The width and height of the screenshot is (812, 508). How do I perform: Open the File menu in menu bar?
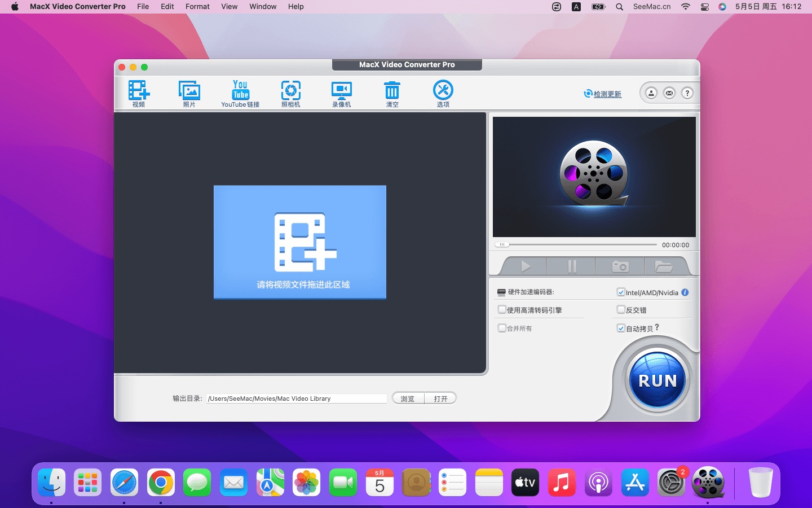pyautogui.click(x=143, y=7)
